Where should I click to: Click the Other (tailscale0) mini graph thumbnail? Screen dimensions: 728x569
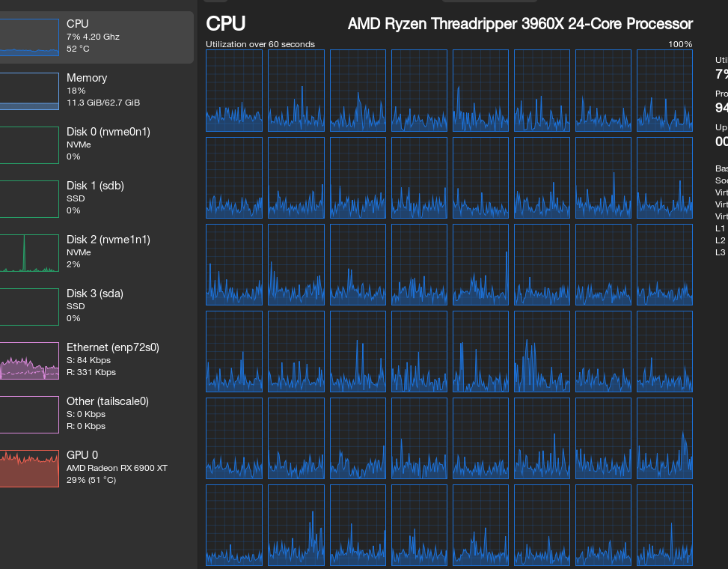pos(29,414)
